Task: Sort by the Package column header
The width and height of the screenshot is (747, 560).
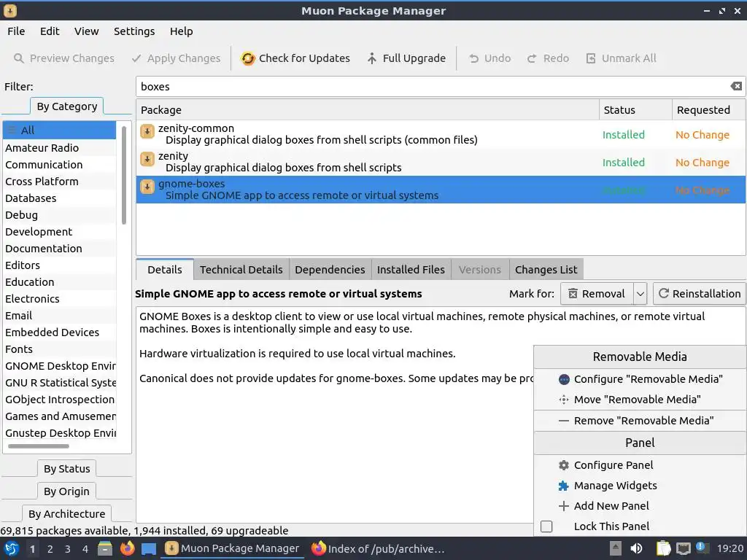Action: (x=368, y=110)
